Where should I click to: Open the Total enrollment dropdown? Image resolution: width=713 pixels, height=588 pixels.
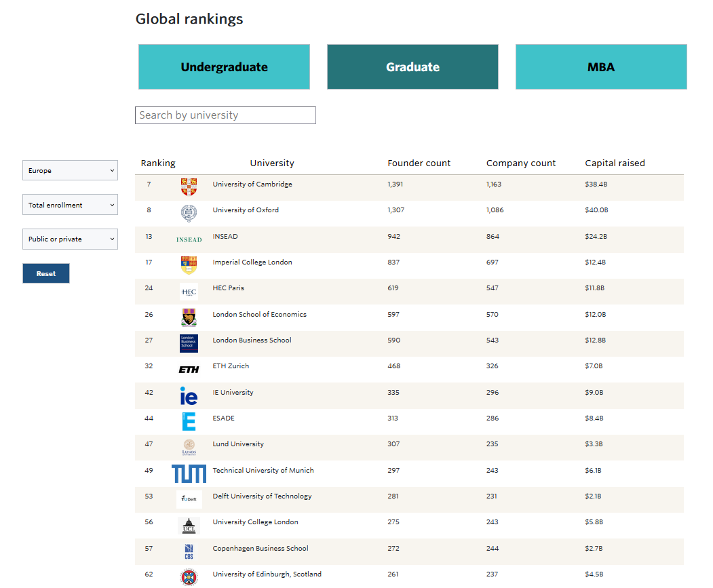point(70,205)
